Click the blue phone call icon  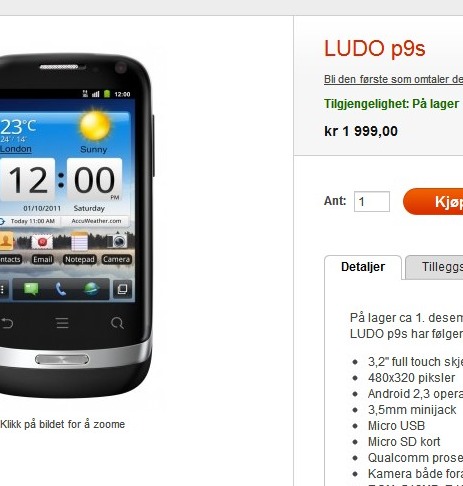(61, 289)
